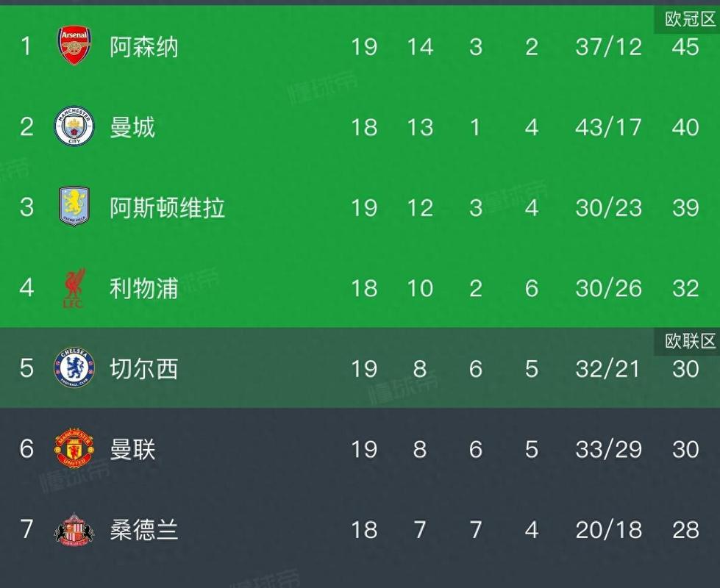Open team page for 阿森纳
This screenshot has height=588, width=720.
tap(144, 47)
